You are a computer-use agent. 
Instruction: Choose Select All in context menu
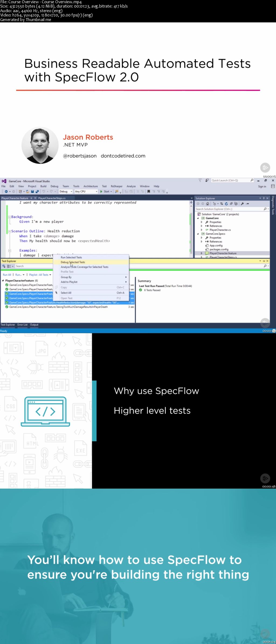(x=91, y=293)
